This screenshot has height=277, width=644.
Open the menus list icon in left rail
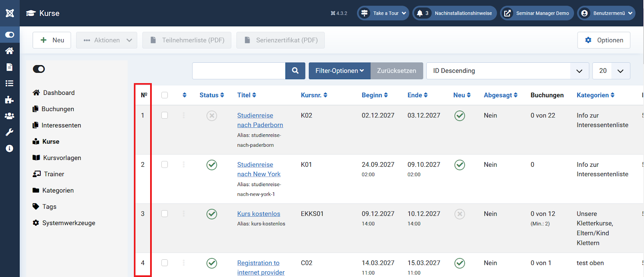click(9, 83)
